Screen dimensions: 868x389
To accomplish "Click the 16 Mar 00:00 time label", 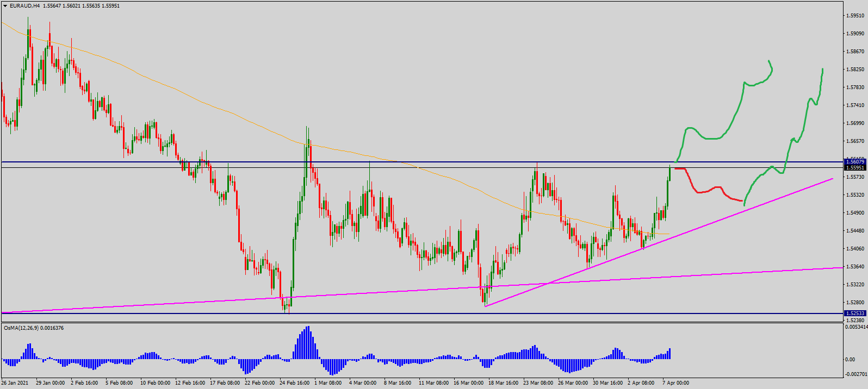I will point(468,383).
